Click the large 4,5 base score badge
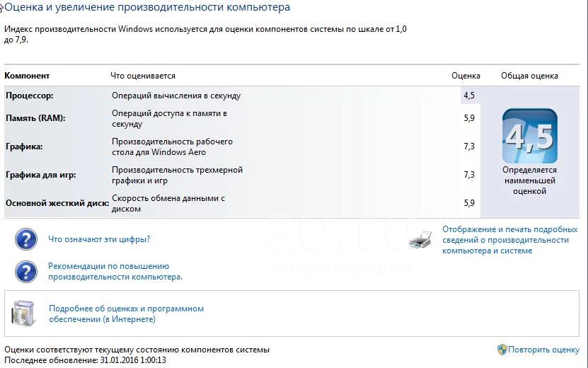Viewport: 588px width, 368px height. tap(529, 136)
